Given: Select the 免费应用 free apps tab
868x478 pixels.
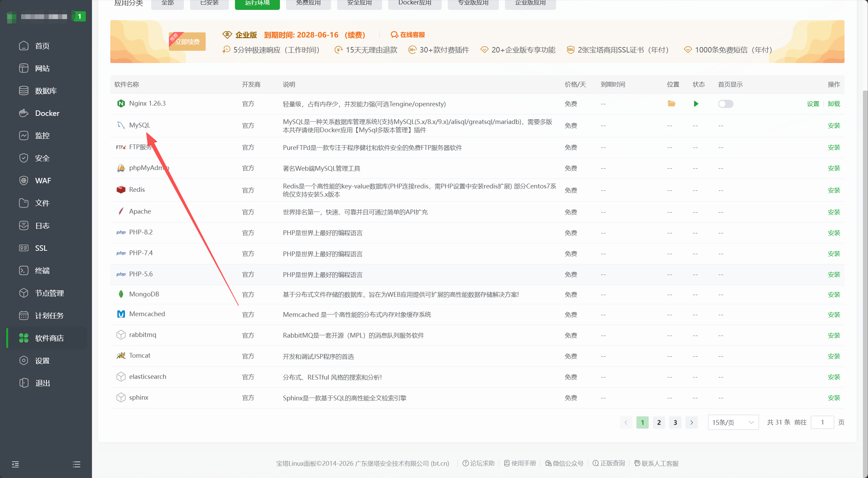Looking at the screenshot, I should [309, 3].
